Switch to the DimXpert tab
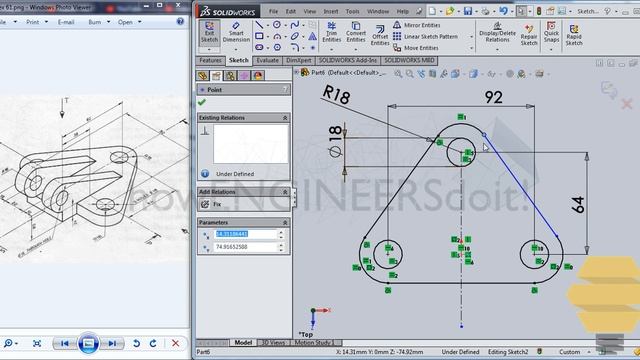This screenshot has height=360, width=640. coord(298,60)
